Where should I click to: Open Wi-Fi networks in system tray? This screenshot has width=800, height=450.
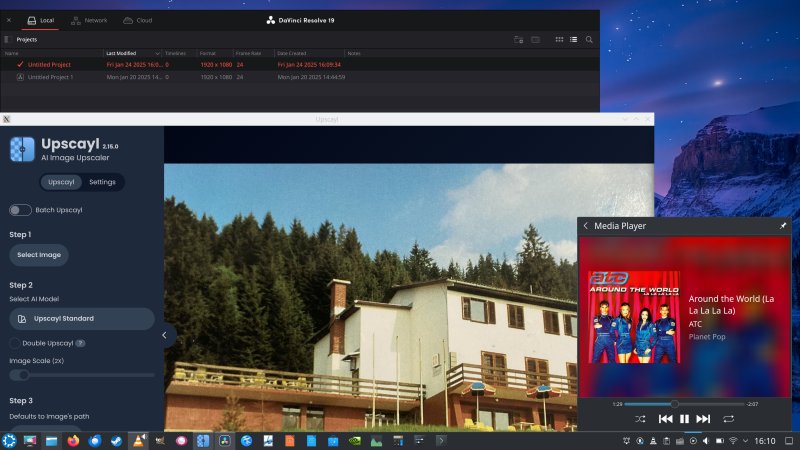click(x=733, y=441)
